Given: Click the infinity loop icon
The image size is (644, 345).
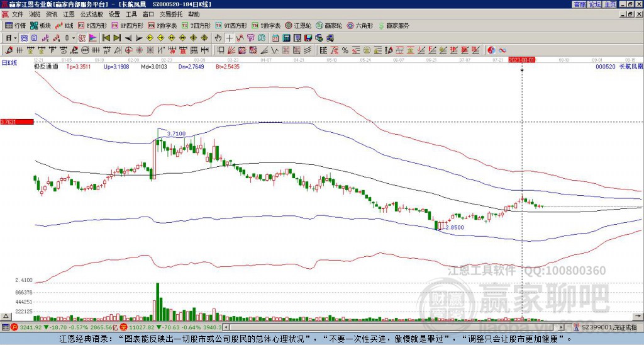Looking at the screenshot, I should 502,50.
